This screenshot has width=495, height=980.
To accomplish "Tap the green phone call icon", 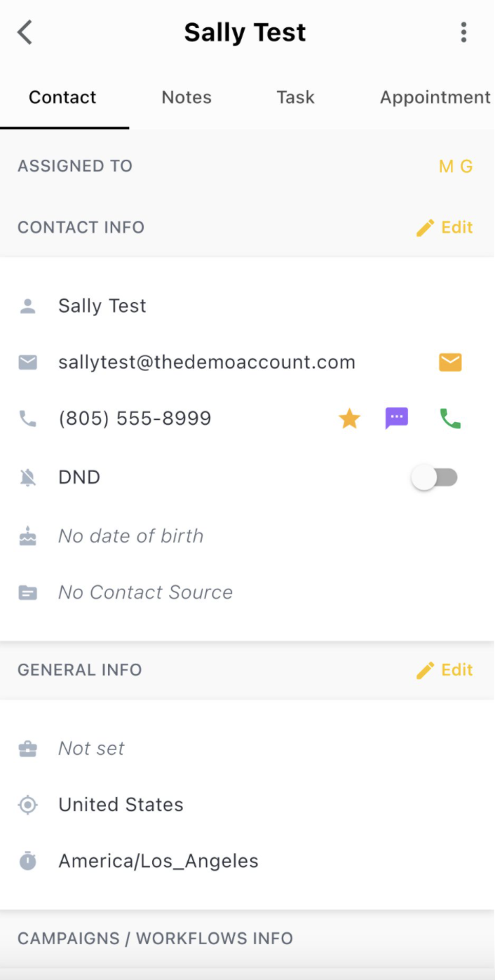I will point(450,418).
